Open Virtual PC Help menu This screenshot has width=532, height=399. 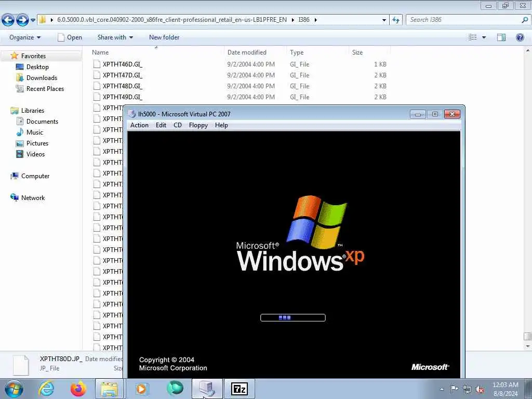coord(221,125)
